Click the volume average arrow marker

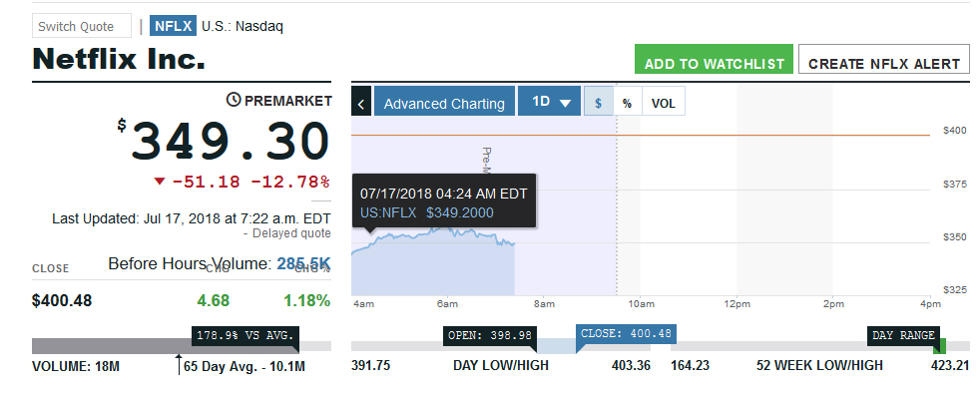click(x=179, y=364)
